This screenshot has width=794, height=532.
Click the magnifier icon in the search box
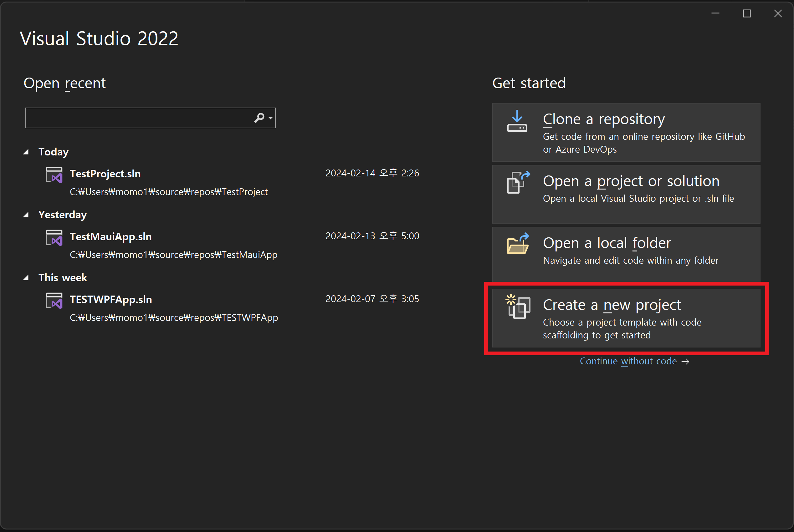click(x=259, y=118)
